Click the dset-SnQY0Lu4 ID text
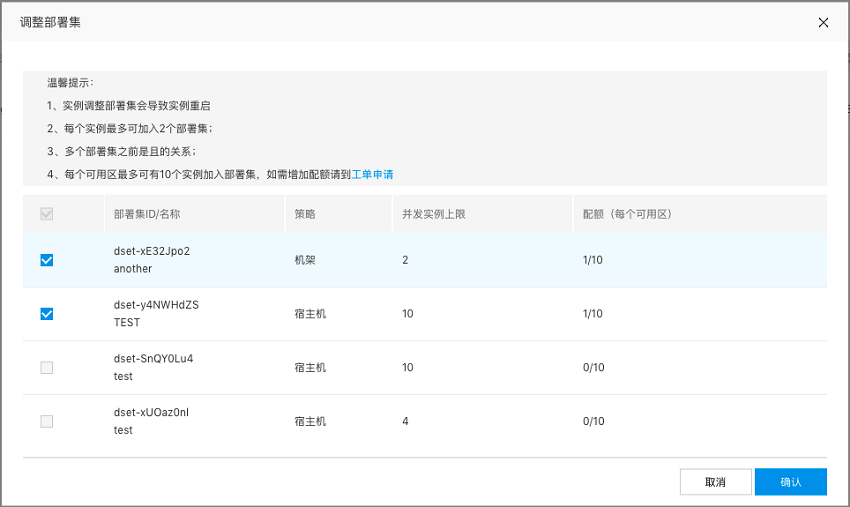Viewport: 850px width, 507px height. 153,358
